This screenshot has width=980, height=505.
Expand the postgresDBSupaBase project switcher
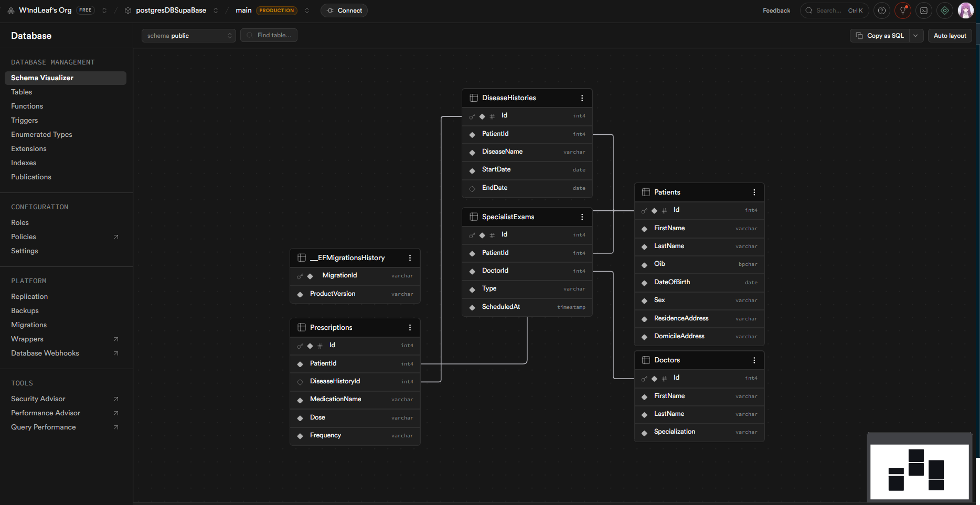pos(216,10)
